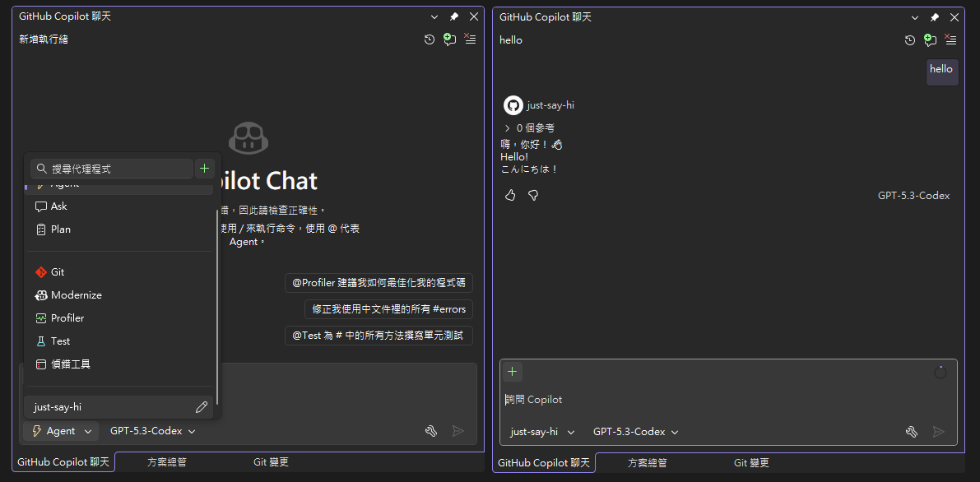Open tools selector icon in left panel
Image resolution: width=980 pixels, height=482 pixels.
coord(430,431)
